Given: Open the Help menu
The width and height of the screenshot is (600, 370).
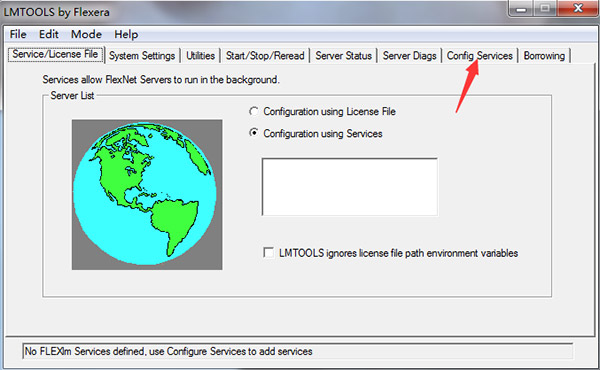Looking at the screenshot, I should click(126, 34).
